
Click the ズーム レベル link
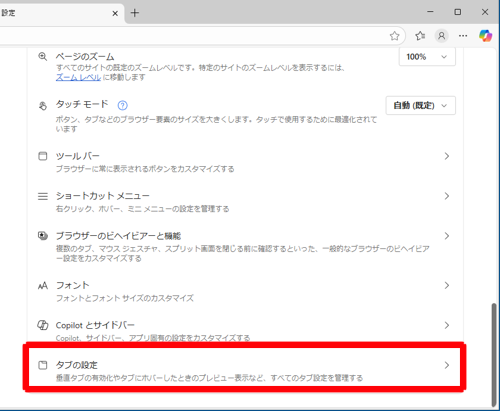78,77
